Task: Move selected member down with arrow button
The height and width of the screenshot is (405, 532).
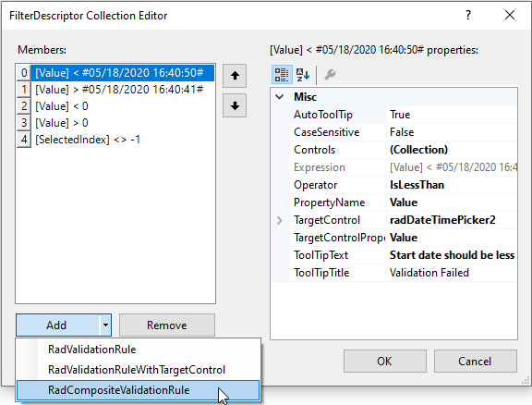Action: point(235,105)
